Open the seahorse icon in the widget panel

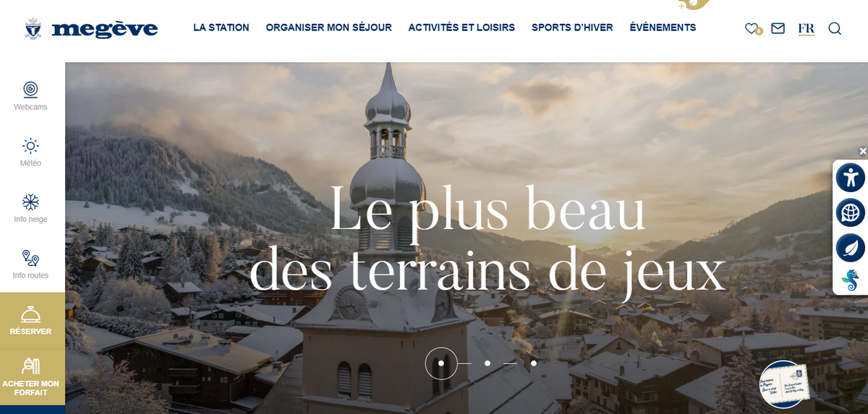(851, 280)
